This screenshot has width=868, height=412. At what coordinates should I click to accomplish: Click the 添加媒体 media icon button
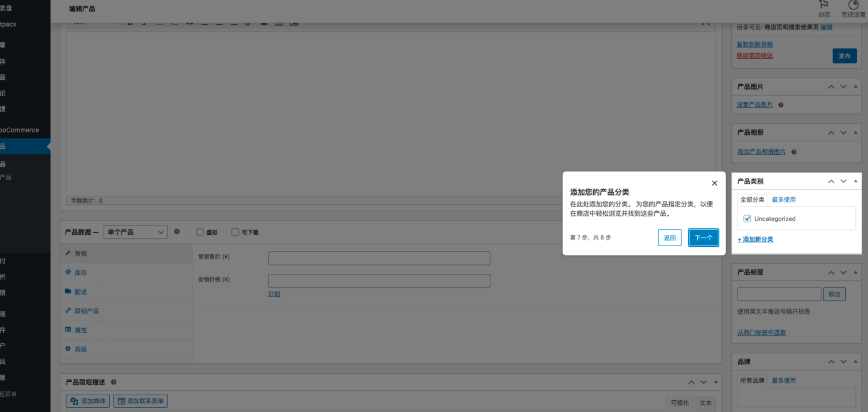(x=88, y=401)
